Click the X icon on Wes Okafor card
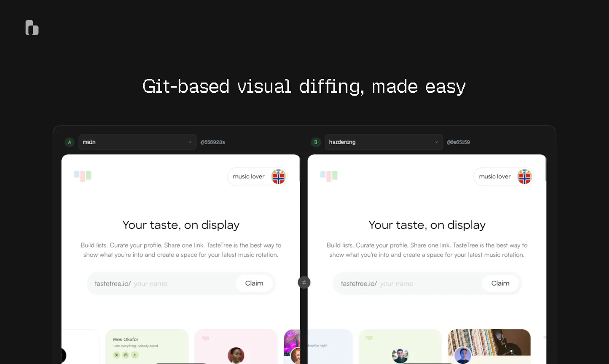 click(116, 355)
